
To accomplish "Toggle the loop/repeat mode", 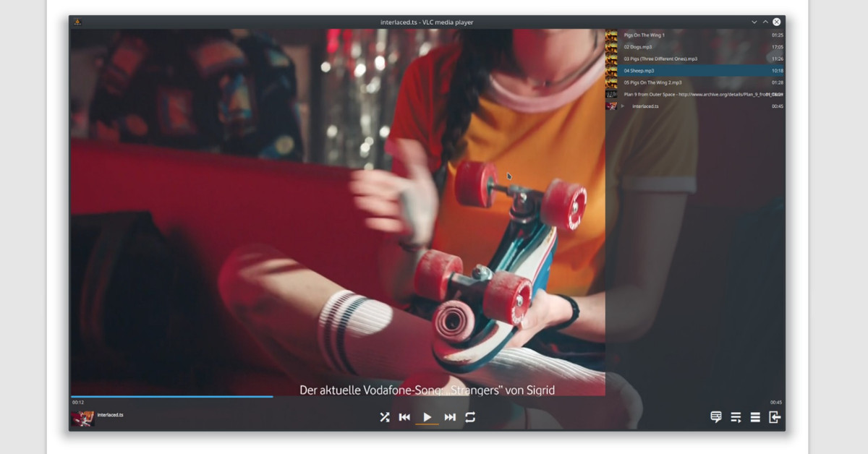I will 470,417.
